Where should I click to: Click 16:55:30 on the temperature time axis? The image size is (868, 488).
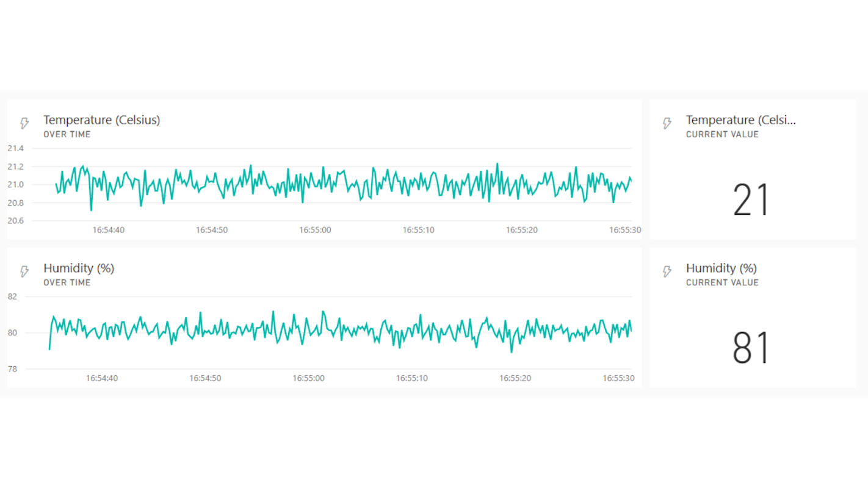(625, 230)
